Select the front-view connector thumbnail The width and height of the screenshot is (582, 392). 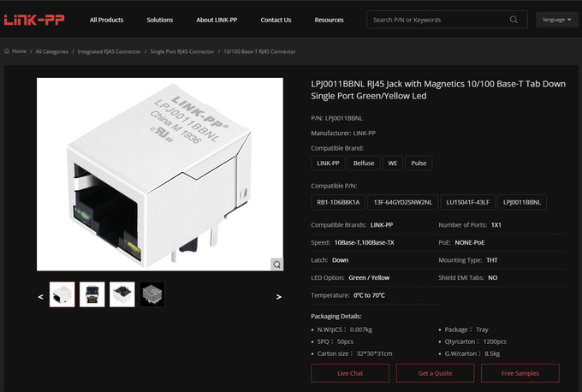point(92,294)
